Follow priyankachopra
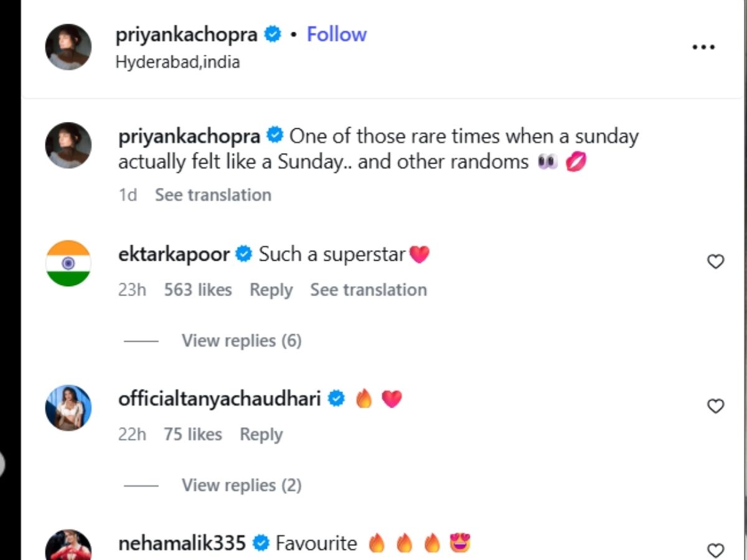Viewport: 747px width, 560px height. click(x=337, y=34)
